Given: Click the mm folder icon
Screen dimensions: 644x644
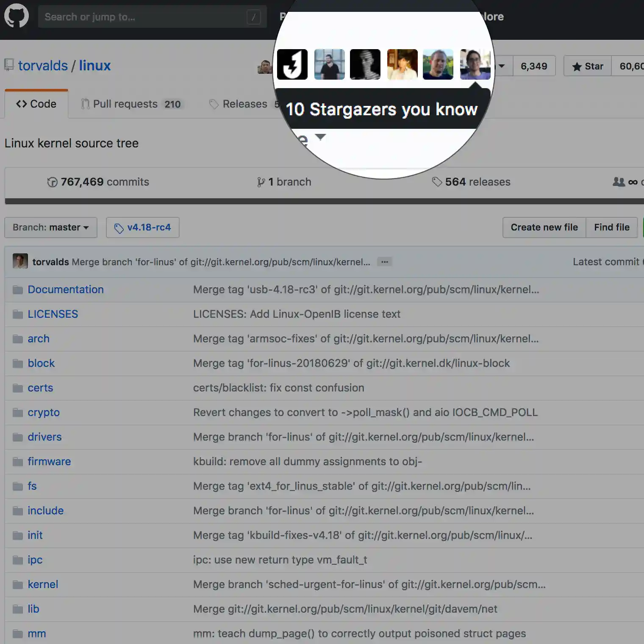Looking at the screenshot, I should [18, 634].
